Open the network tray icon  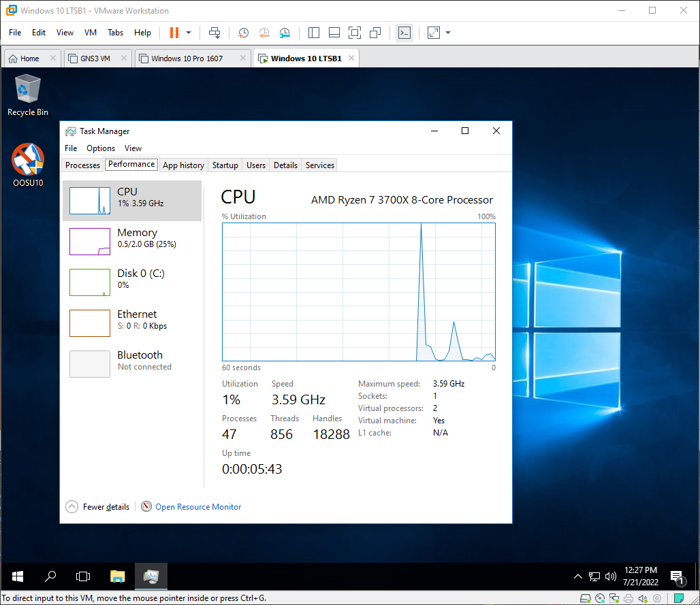tap(594, 576)
